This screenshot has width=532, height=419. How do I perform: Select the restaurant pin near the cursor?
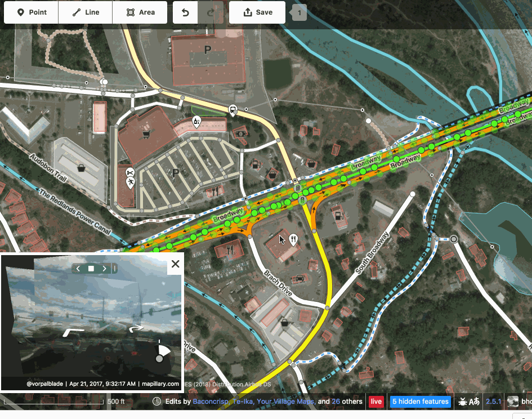click(293, 240)
